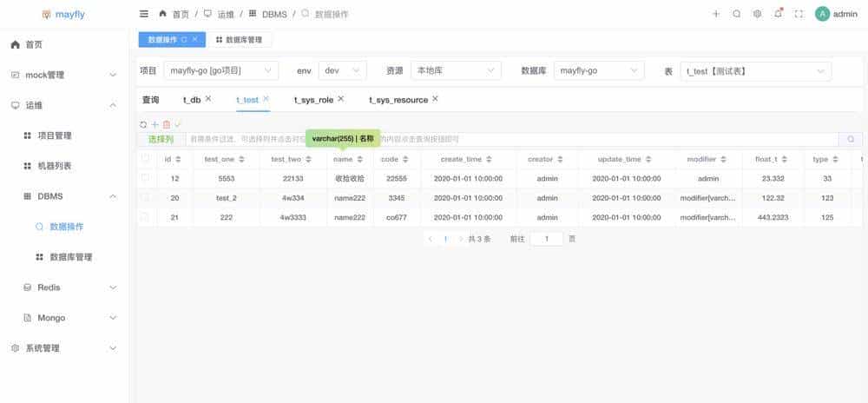868x403 pixels.
Task: Delete selected rows with red trash icon
Action: pos(167,125)
